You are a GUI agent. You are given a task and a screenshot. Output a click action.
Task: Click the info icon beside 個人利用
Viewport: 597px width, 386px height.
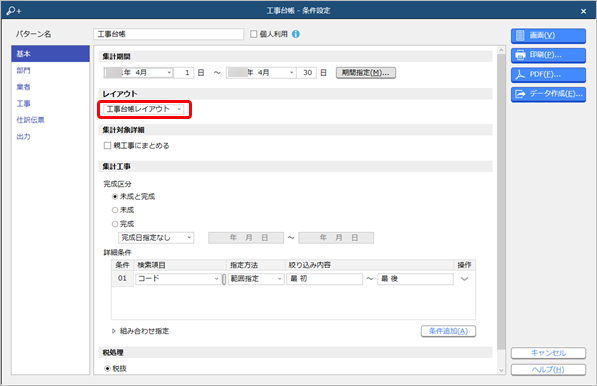coord(296,34)
